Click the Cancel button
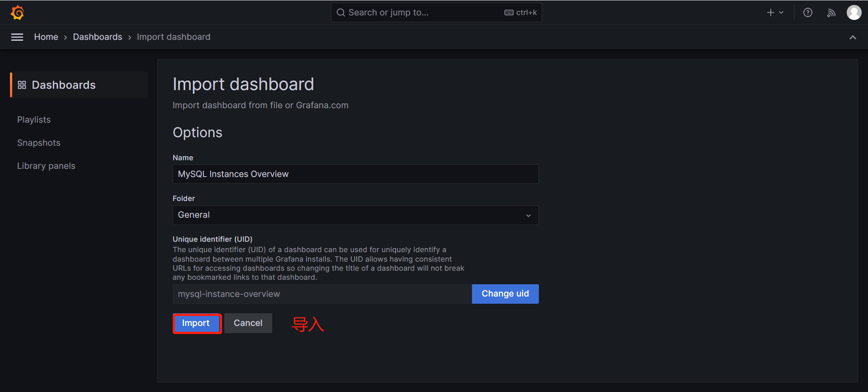The image size is (868, 392). click(248, 323)
